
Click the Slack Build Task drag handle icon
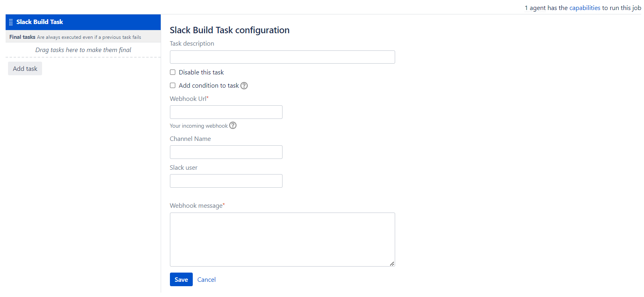11,22
